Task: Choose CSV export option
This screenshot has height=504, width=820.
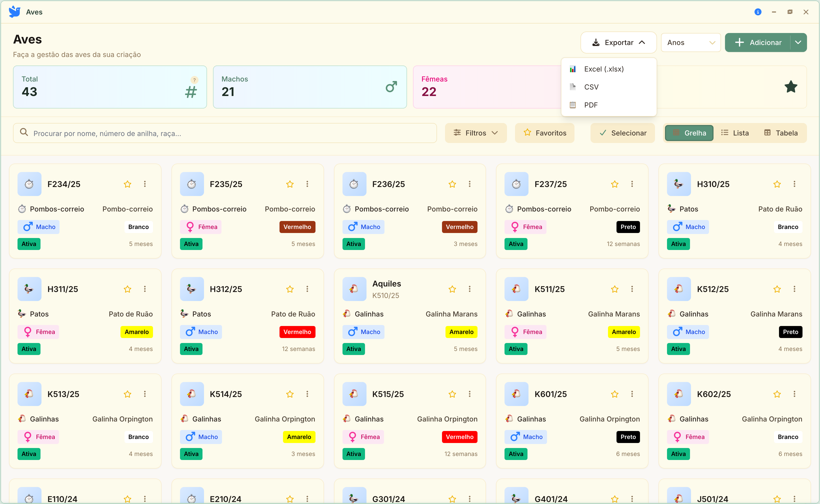Action: [609, 87]
